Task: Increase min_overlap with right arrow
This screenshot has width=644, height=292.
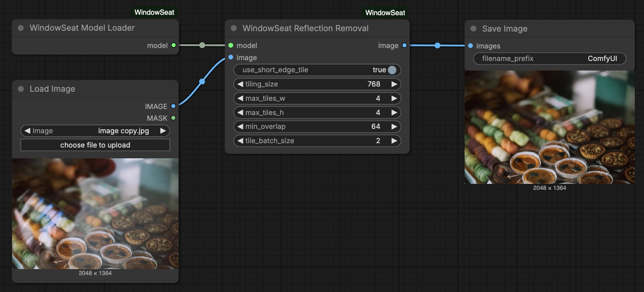Action: (394, 127)
